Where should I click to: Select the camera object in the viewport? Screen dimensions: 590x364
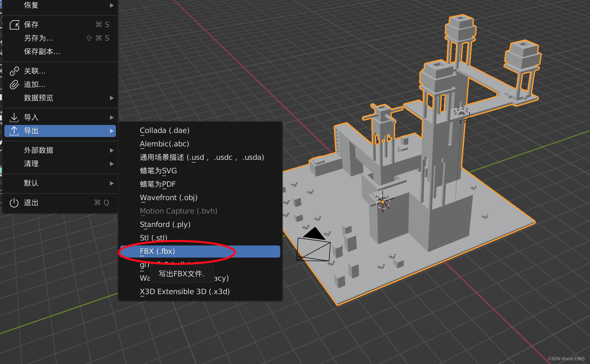(313, 248)
